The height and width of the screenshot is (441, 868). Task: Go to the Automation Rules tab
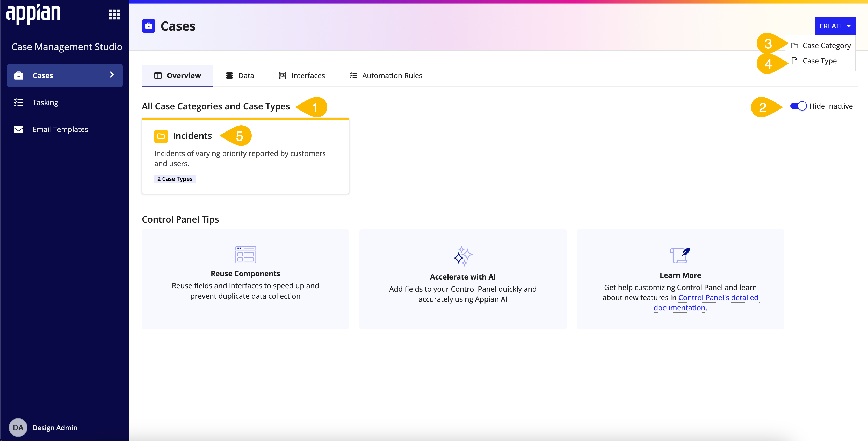tap(386, 75)
